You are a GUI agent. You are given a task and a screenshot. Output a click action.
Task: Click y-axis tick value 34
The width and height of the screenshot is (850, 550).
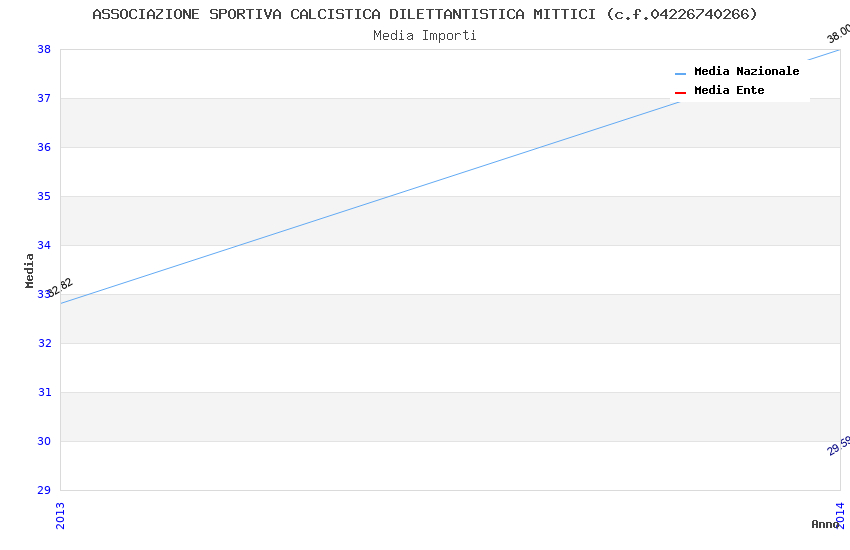pyautogui.click(x=44, y=245)
